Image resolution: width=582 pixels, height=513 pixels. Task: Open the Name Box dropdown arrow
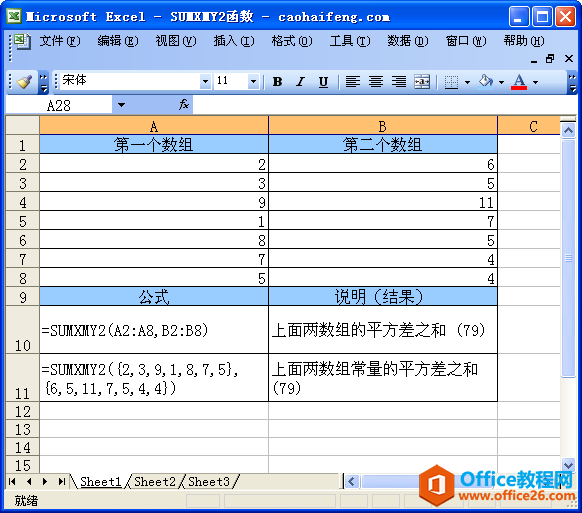(x=121, y=105)
